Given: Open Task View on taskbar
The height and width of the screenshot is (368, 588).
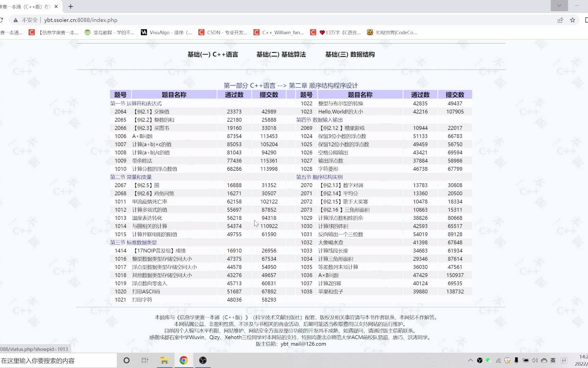Looking at the screenshot, I should pos(145,361).
